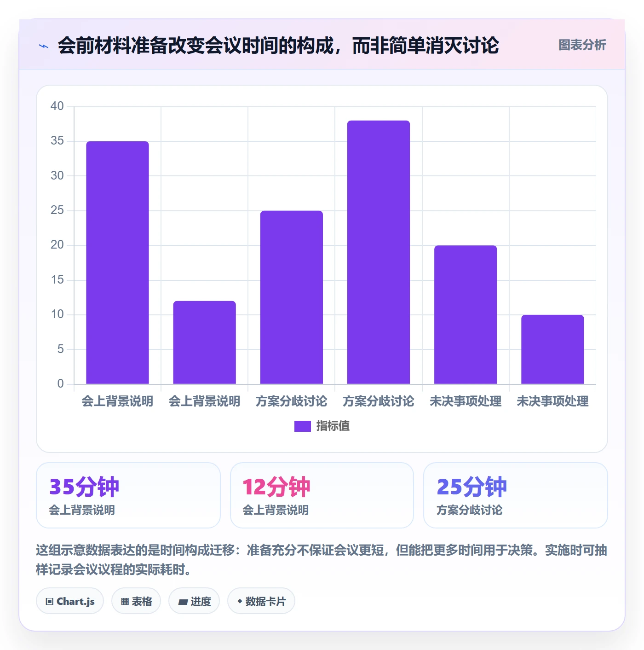Viewport: 644px width, 650px height.
Task: Select the 数据卡片 tag chip
Action: [x=261, y=601]
